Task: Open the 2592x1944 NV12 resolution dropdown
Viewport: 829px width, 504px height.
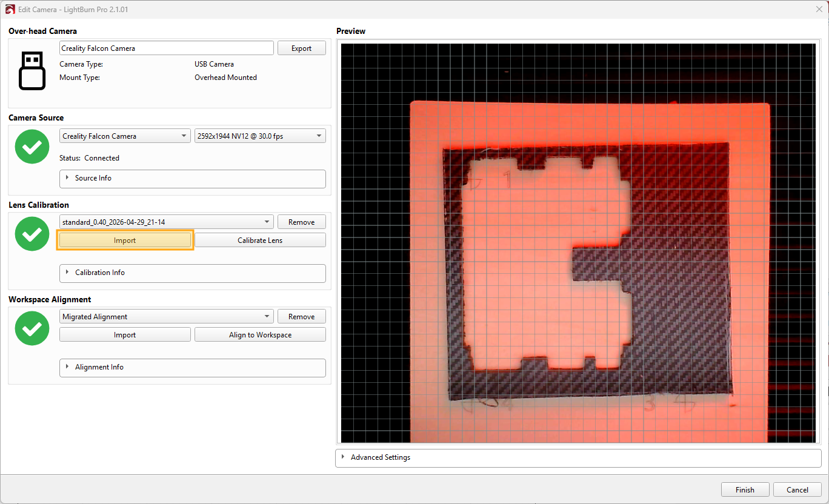Action: (260, 136)
